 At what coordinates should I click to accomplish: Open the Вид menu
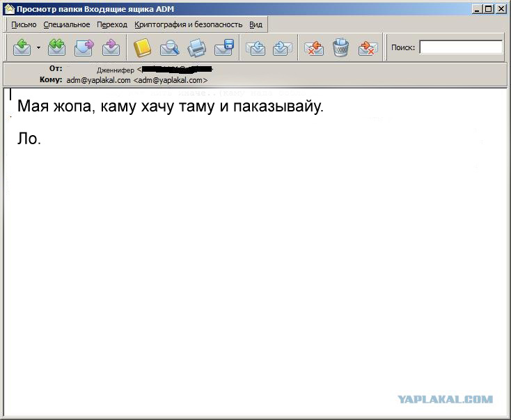coord(255,25)
